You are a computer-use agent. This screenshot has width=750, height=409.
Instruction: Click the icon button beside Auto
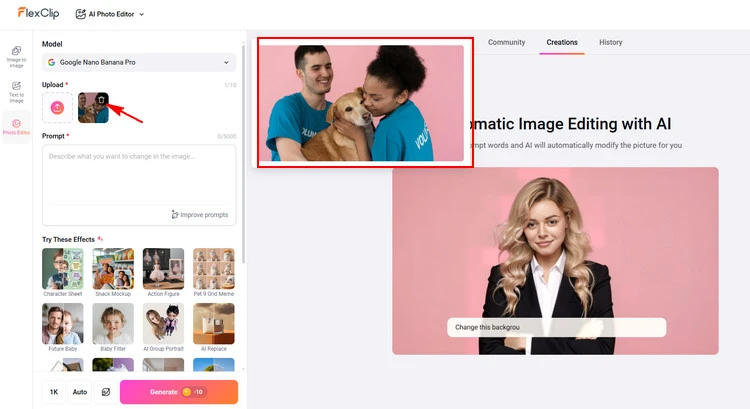point(106,392)
